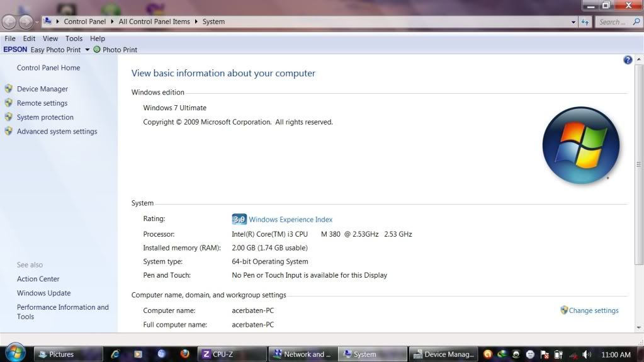Open Remote settings in sidebar
The width and height of the screenshot is (644, 362).
coord(42,103)
